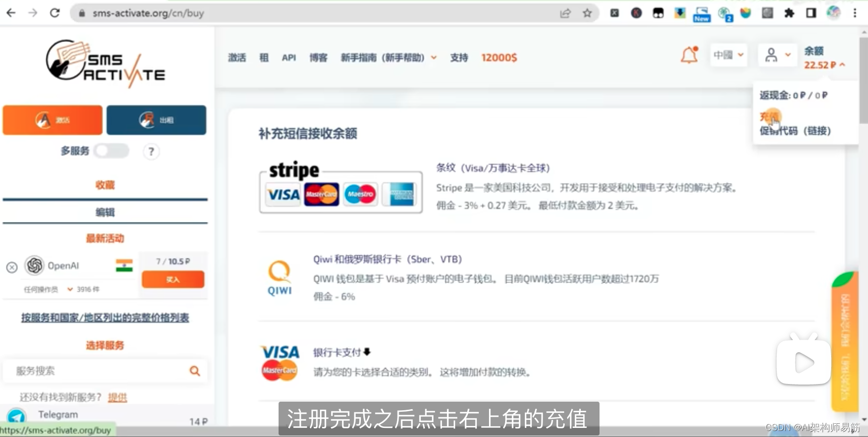Image resolution: width=868 pixels, height=437 pixels.
Task: Click the 7 / 10.5 ₽ price text
Action: [173, 261]
